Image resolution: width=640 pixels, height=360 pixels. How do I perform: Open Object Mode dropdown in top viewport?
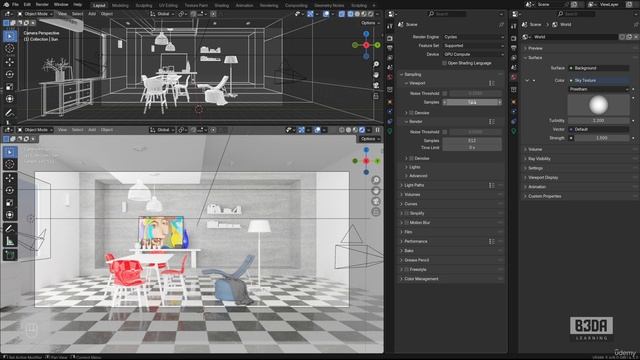(35, 14)
